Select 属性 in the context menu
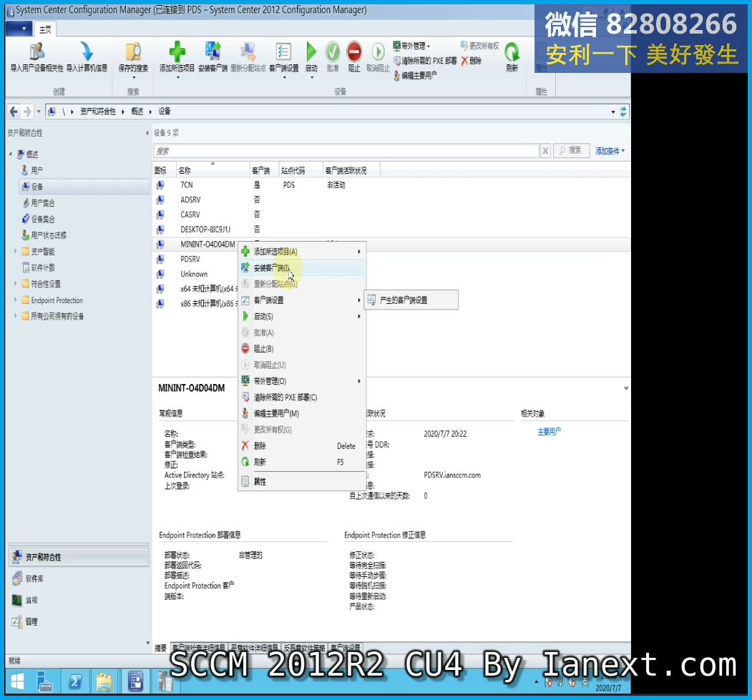 302,481
